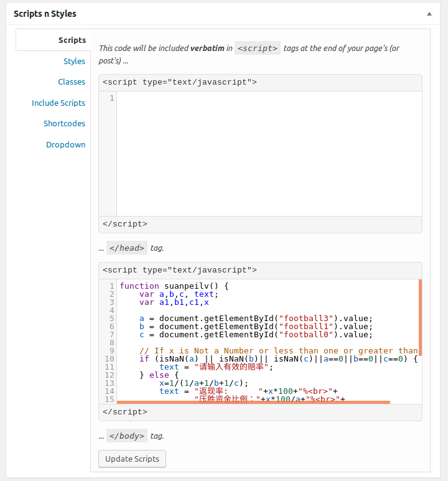This screenshot has height=481, width=448.
Task: Click the code line containing "football0"
Action: pyautogui.click(x=256, y=335)
